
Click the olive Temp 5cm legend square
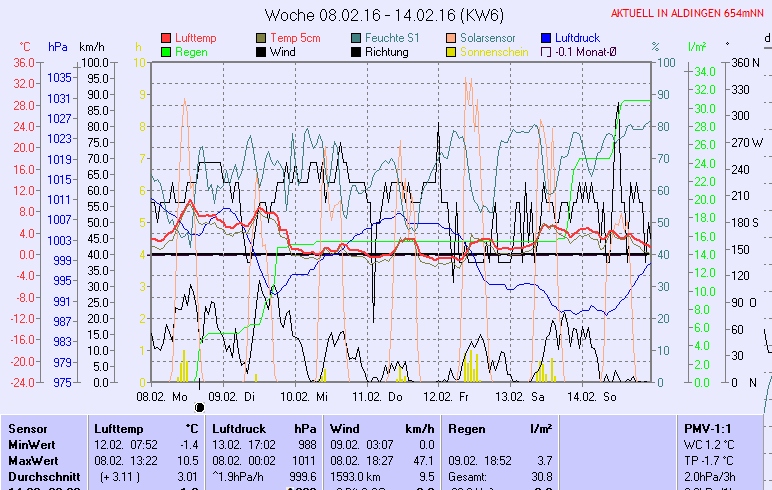(x=262, y=38)
